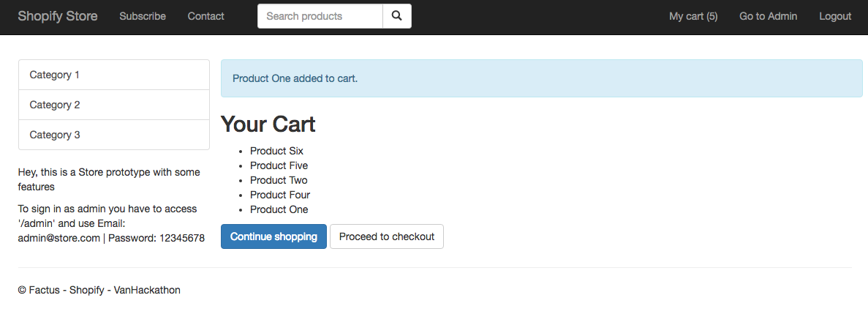This screenshot has width=868, height=328.
Task: Select Category 1 in the sidebar
Action: pos(114,75)
